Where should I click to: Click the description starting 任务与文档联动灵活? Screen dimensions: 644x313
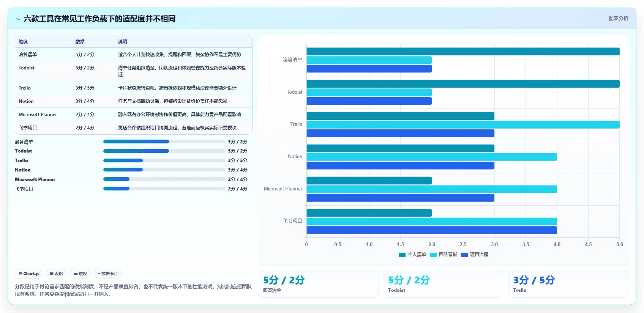tap(173, 101)
